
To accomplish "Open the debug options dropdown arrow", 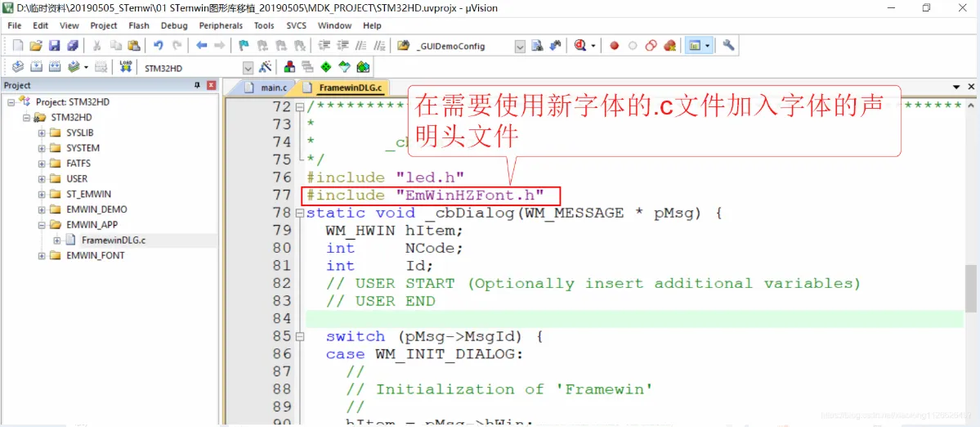I will point(593,46).
